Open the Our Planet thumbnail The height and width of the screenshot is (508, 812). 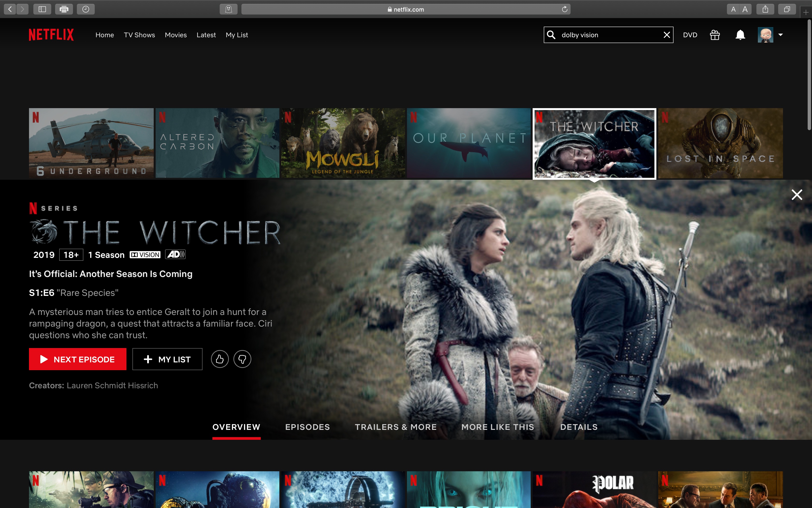[x=469, y=143]
